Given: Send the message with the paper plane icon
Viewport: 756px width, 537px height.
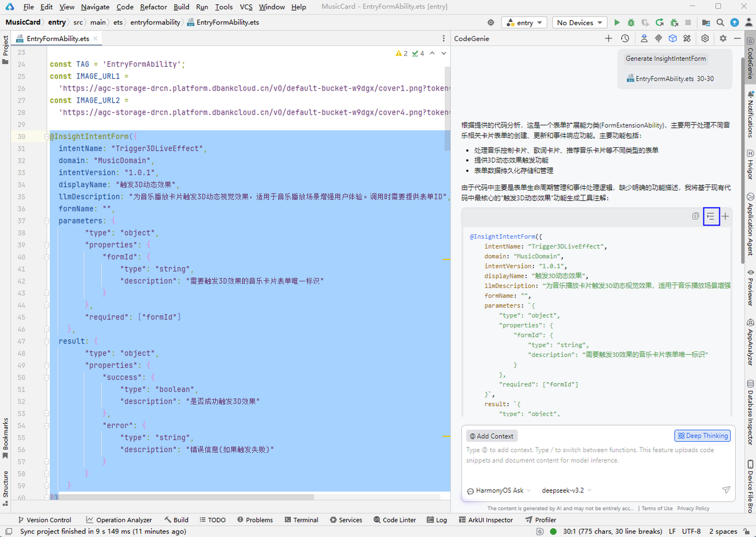Looking at the screenshot, I should (x=726, y=490).
